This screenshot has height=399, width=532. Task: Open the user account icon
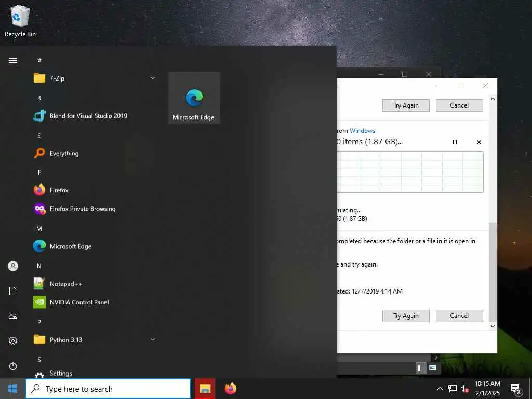[x=13, y=265]
